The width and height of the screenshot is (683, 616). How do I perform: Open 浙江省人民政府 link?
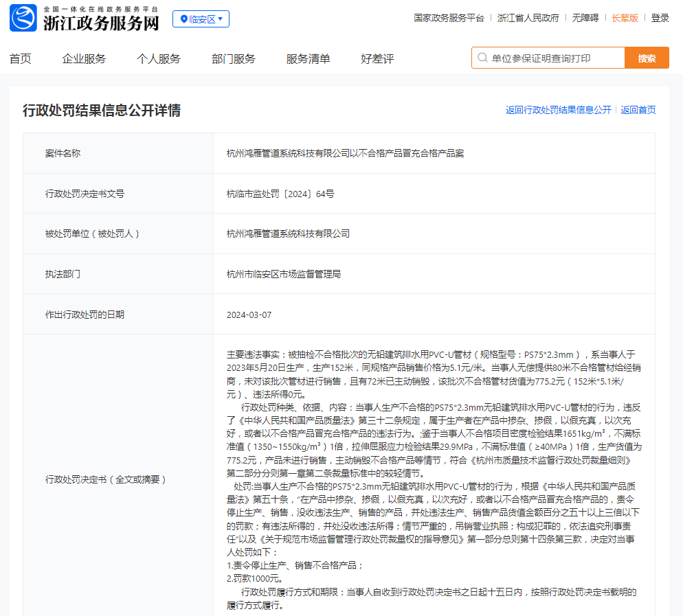528,18
